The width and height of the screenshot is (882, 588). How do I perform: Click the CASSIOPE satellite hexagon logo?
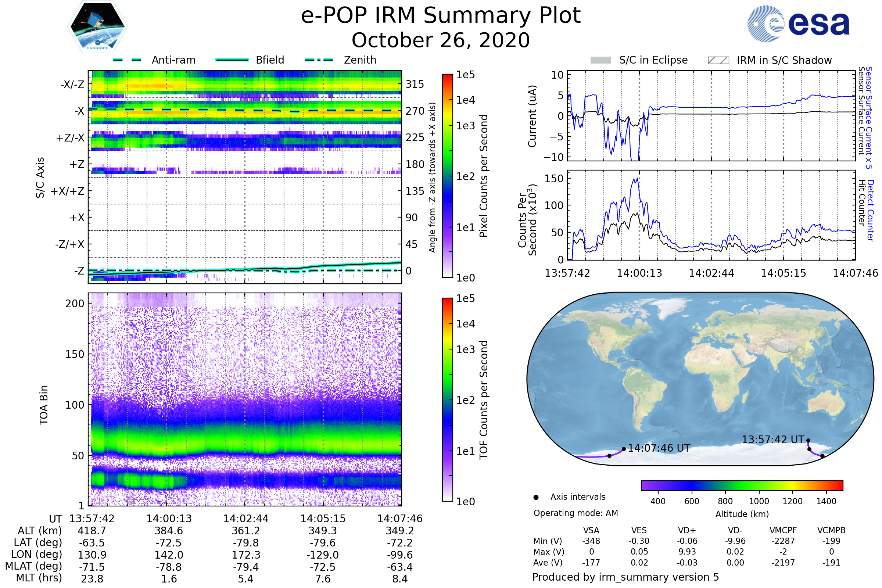pos(97,27)
